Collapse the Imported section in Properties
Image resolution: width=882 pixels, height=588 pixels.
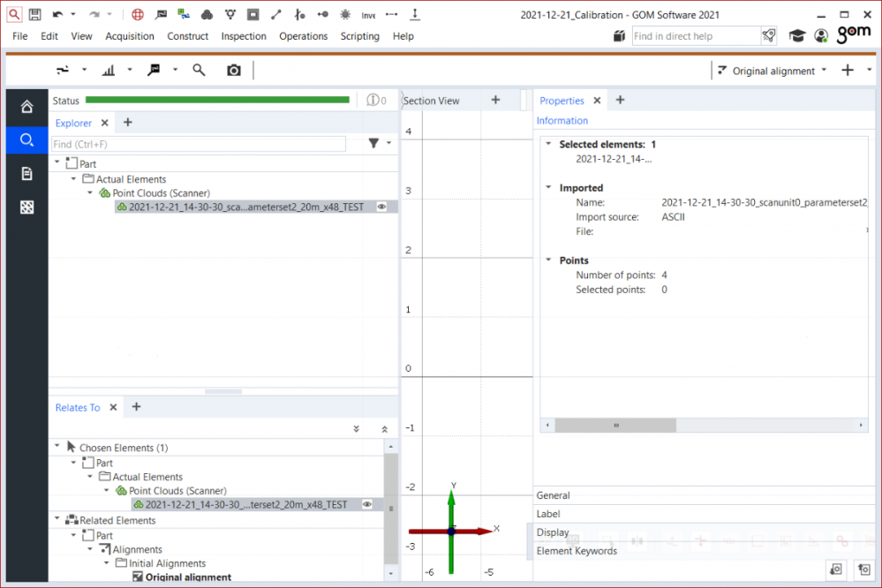[x=549, y=187]
